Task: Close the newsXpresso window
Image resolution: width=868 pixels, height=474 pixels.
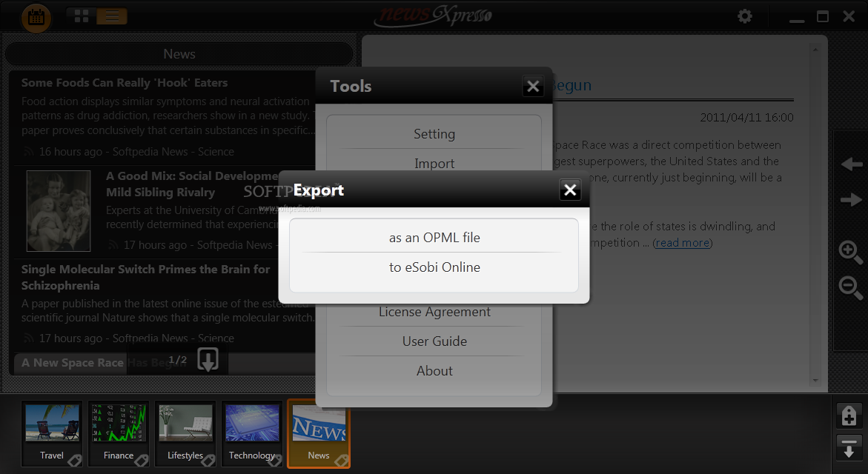Action: point(849,16)
